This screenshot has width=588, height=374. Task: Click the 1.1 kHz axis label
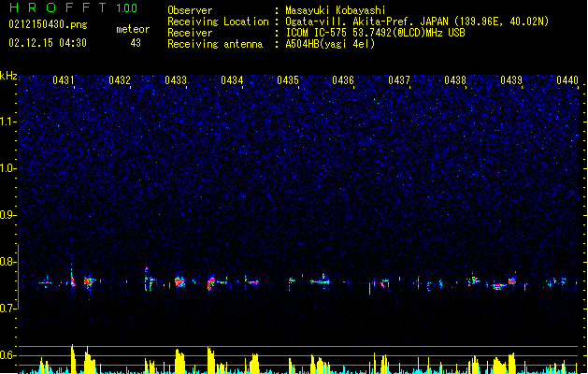[x=7, y=122]
